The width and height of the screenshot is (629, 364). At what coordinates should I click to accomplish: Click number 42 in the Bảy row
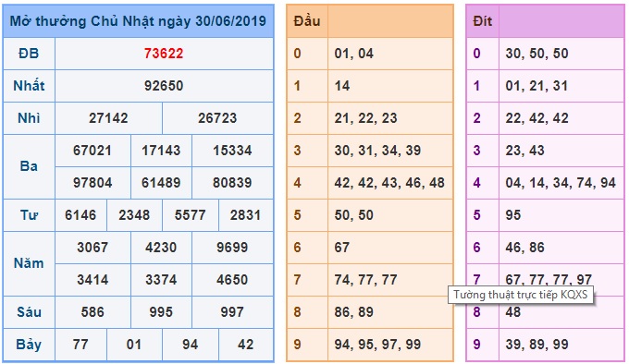(x=245, y=345)
